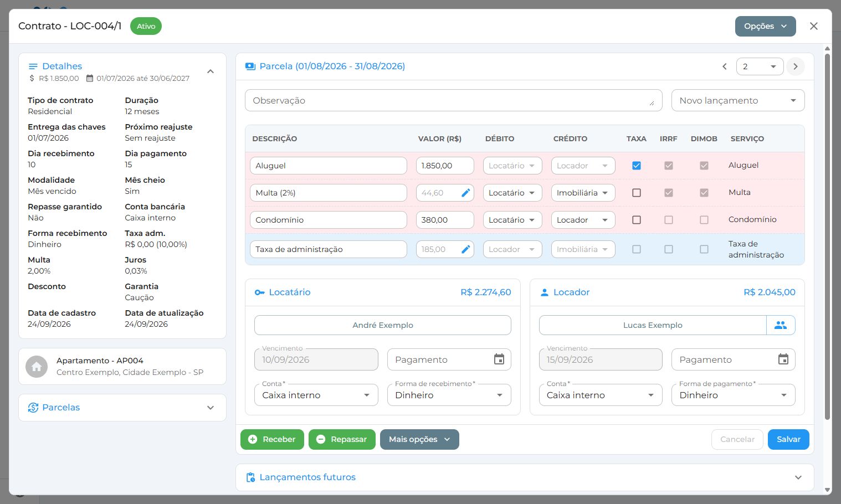Toggle IRRF checkbox in Multa row
Screen dimensions: 841x504
(669, 193)
